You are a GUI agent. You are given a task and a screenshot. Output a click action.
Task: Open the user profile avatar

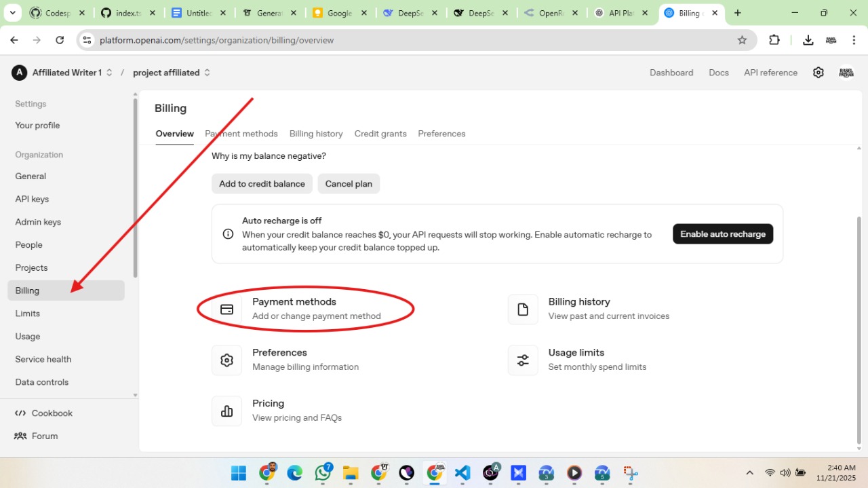click(846, 73)
